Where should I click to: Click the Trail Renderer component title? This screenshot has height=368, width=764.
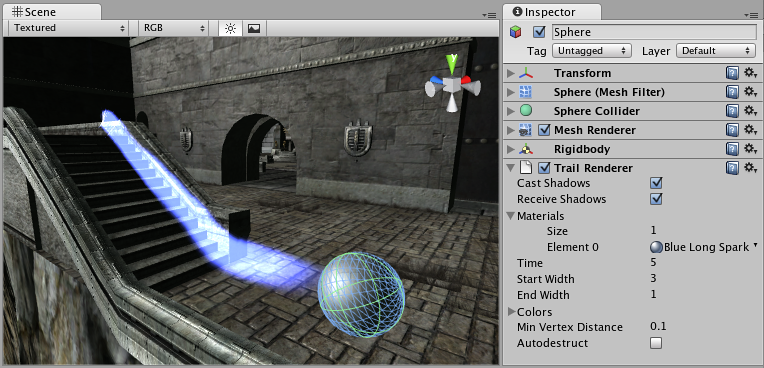(x=593, y=168)
